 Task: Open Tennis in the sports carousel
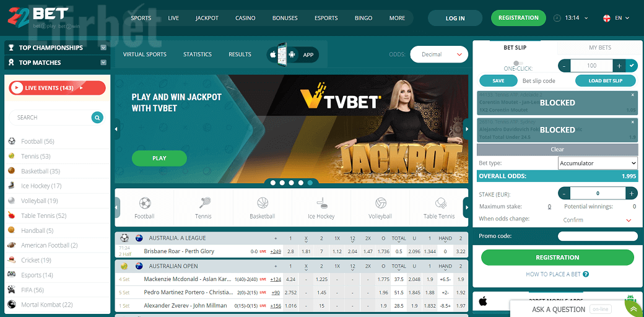[203, 208]
